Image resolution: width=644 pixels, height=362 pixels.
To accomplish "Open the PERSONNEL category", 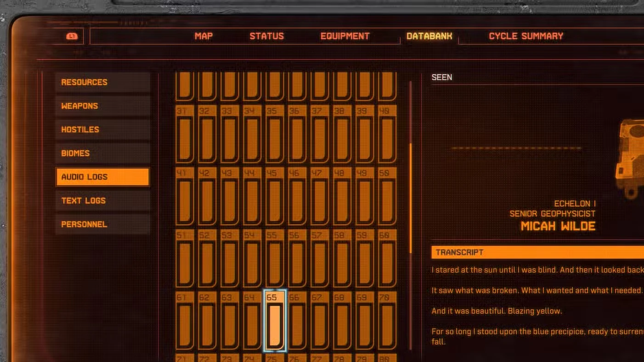I will [x=103, y=224].
